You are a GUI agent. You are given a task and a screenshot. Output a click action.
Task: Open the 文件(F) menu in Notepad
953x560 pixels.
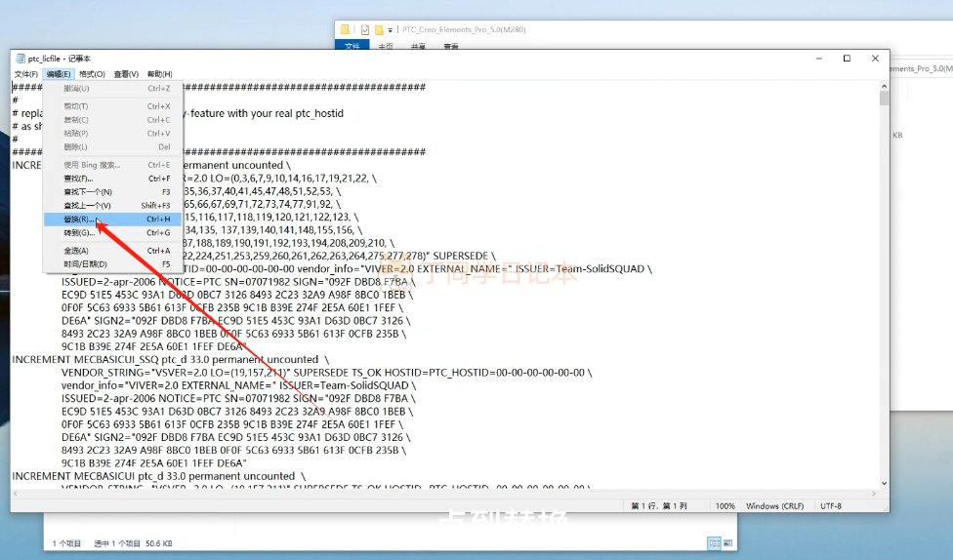click(25, 74)
